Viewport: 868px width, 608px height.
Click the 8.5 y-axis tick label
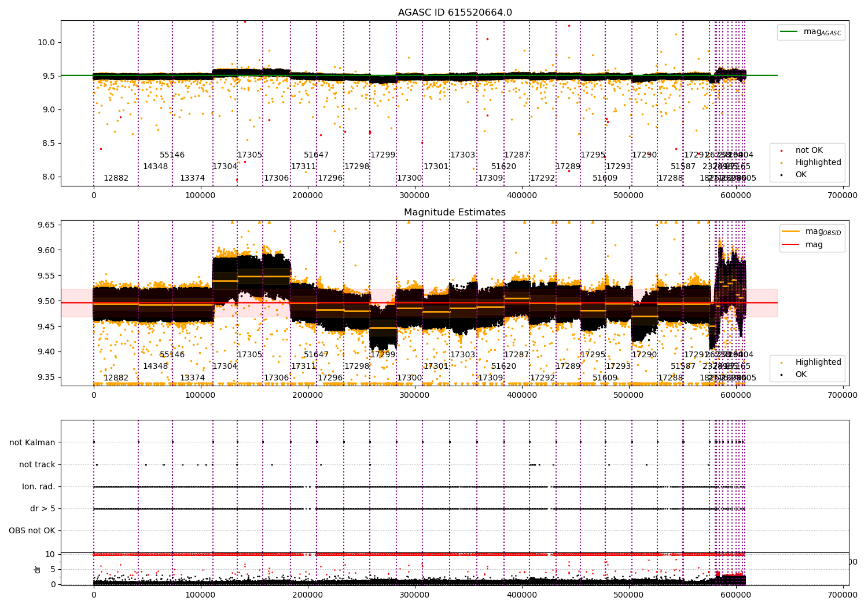pos(49,143)
